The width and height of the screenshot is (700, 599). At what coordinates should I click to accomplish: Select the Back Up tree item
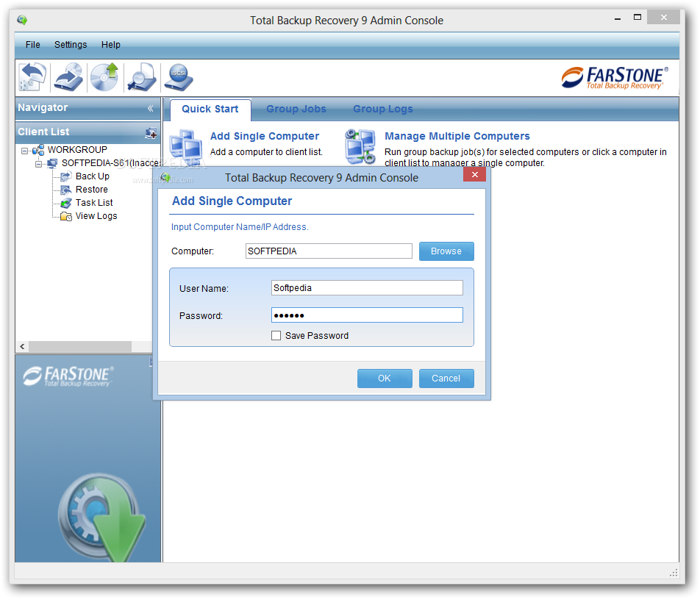point(93,176)
